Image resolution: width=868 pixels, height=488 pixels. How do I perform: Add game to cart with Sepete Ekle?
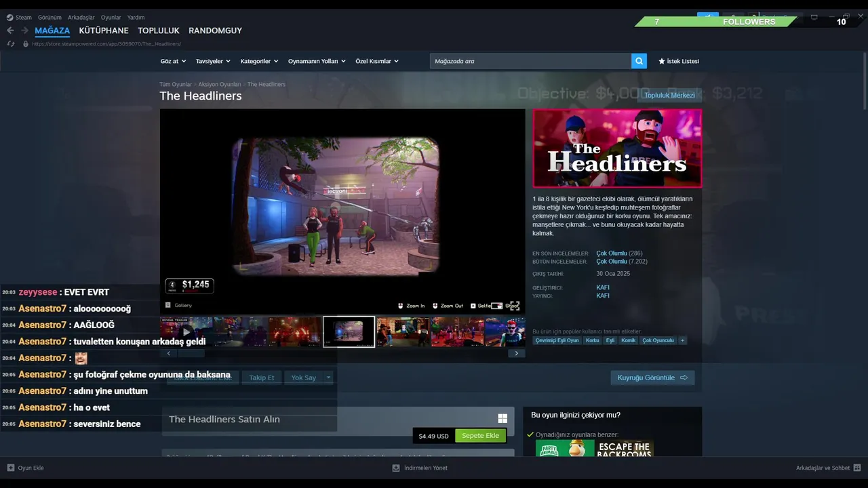tap(480, 436)
